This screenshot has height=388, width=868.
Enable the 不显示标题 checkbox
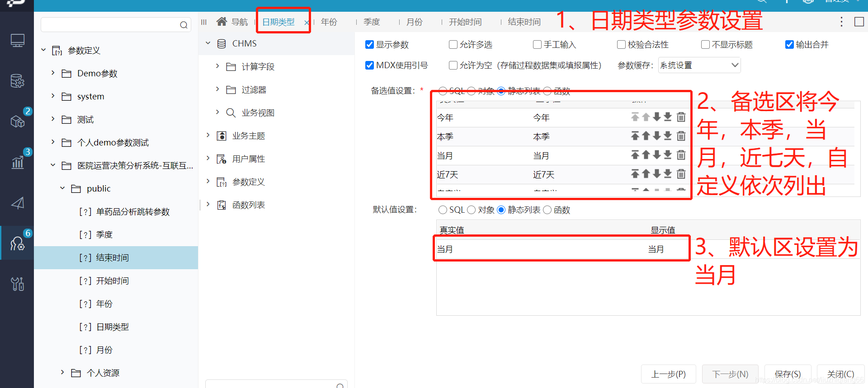[x=705, y=45]
